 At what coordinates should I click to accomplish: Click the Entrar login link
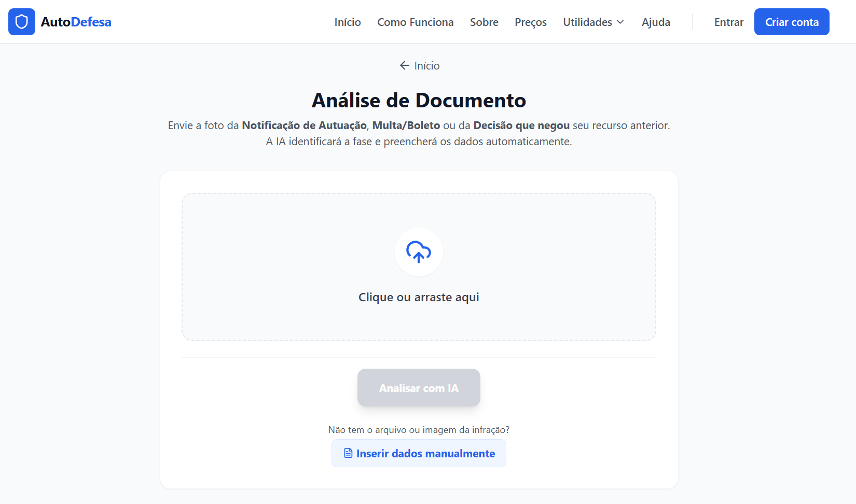tap(729, 22)
